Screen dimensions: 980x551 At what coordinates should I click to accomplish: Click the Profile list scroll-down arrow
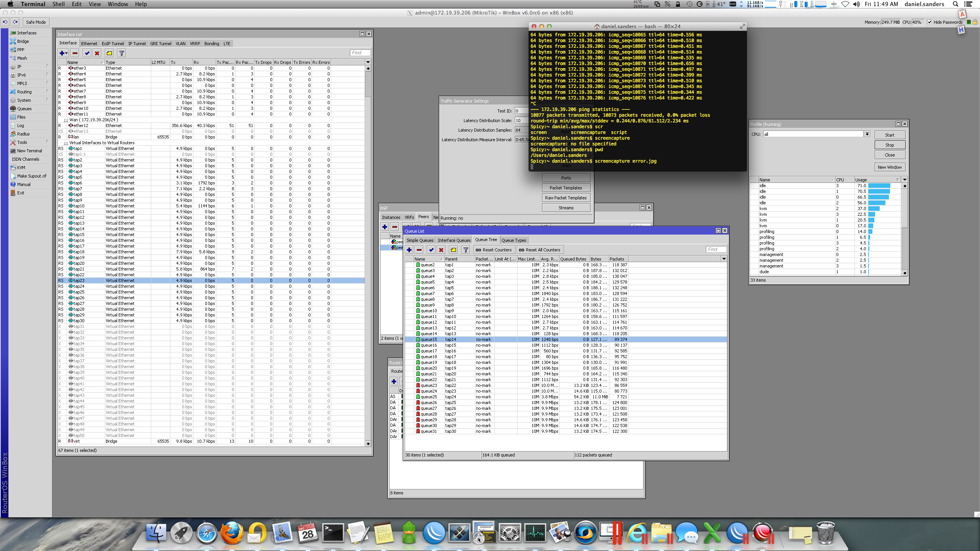coord(905,273)
